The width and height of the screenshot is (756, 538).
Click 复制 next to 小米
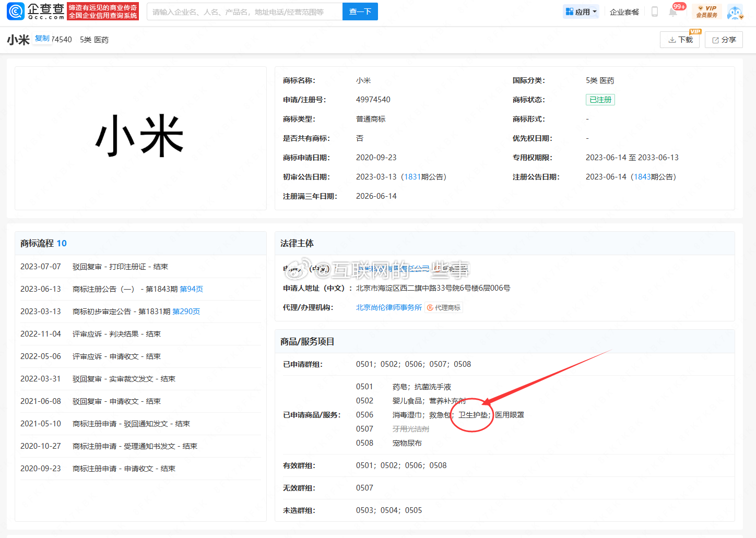[42, 39]
